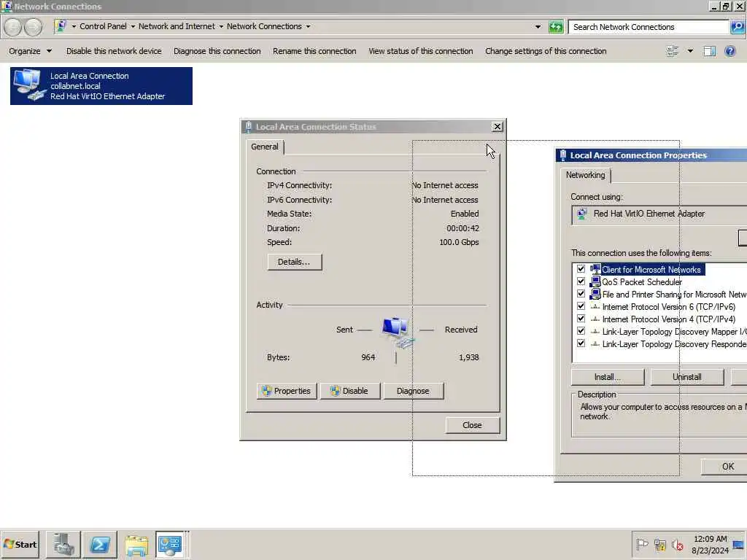
Task: Click the Search Network Connections field
Action: 649,27
